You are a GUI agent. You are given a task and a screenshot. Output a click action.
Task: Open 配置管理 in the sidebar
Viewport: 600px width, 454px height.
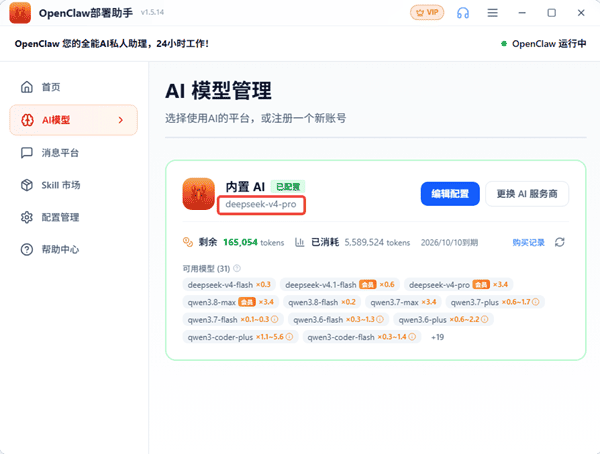(73, 217)
